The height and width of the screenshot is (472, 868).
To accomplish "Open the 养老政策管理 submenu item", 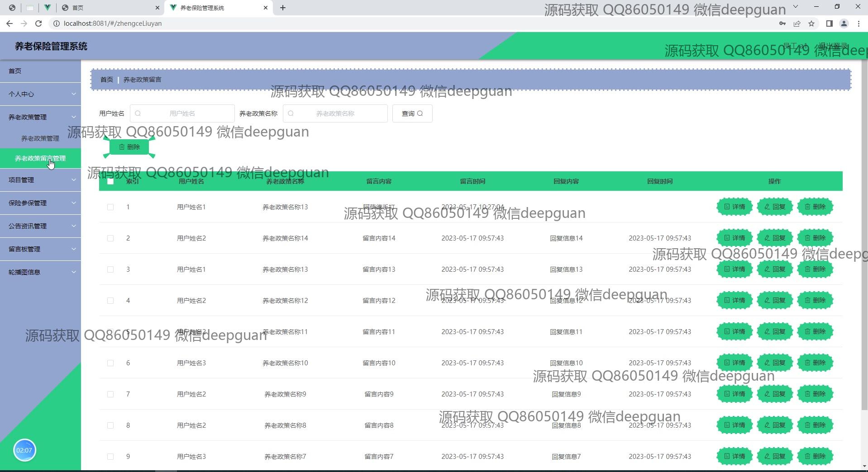I will click(40, 138).
